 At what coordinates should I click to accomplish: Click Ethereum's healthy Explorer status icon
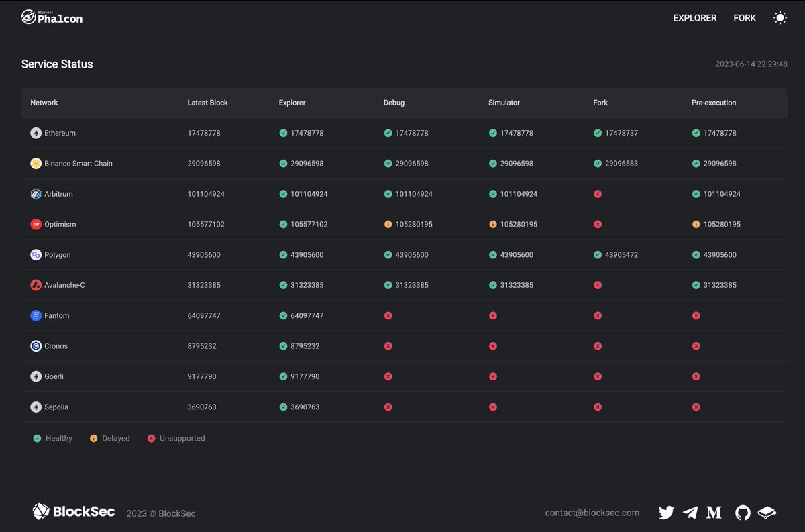click(283, 133)
